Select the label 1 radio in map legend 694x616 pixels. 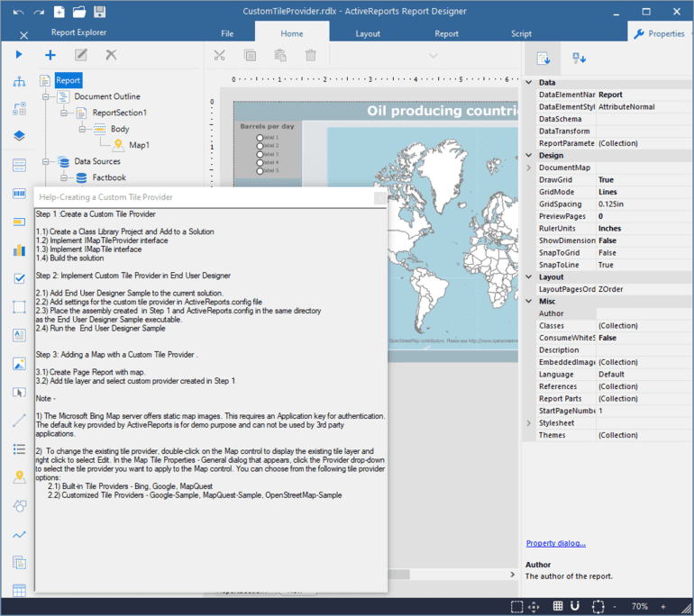pos(260,138)
